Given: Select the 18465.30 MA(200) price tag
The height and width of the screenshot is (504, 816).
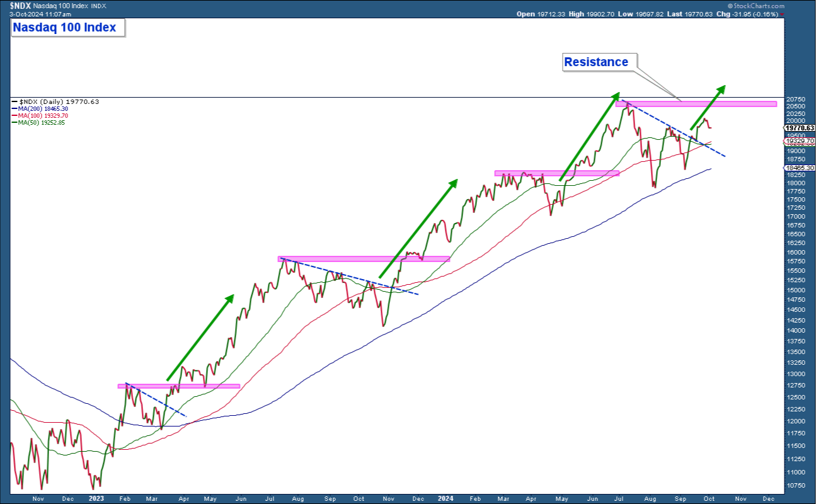Looking at the screenshot, I should pyautogui.click(x=800, y=168).
